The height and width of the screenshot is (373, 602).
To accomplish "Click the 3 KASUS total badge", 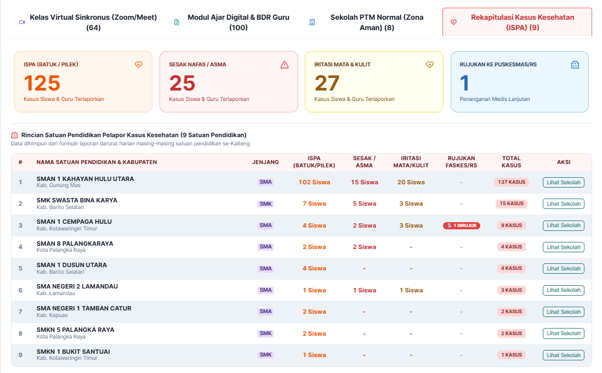I will [511, 290].
